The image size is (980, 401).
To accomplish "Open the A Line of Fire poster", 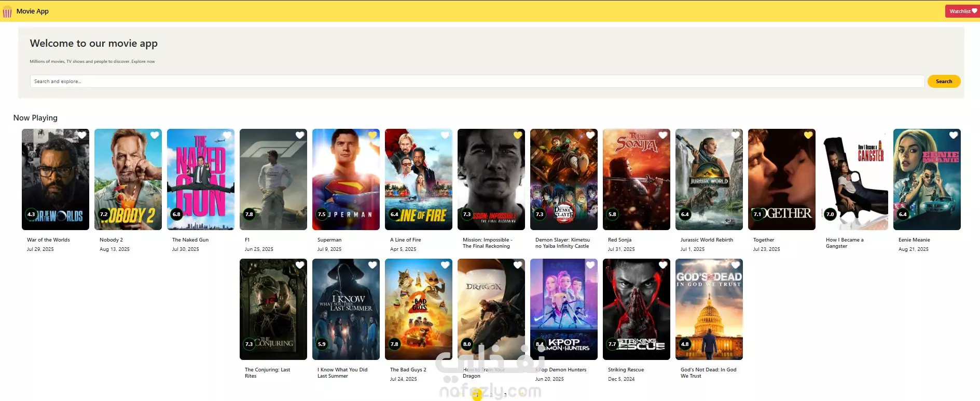I will coord(419,180).
